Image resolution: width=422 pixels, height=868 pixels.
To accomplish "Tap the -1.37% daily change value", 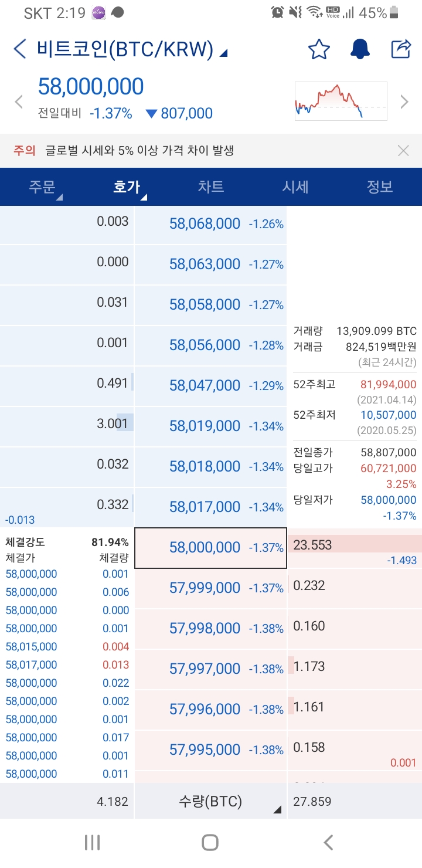I will (111, 113).
